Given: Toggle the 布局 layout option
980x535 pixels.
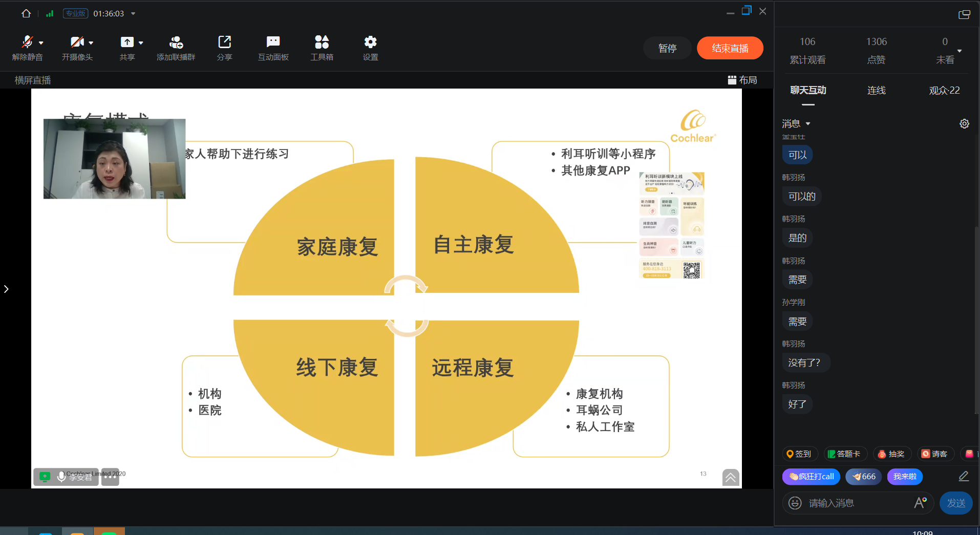Looking at the screenshot, I should tap(742, 80).
